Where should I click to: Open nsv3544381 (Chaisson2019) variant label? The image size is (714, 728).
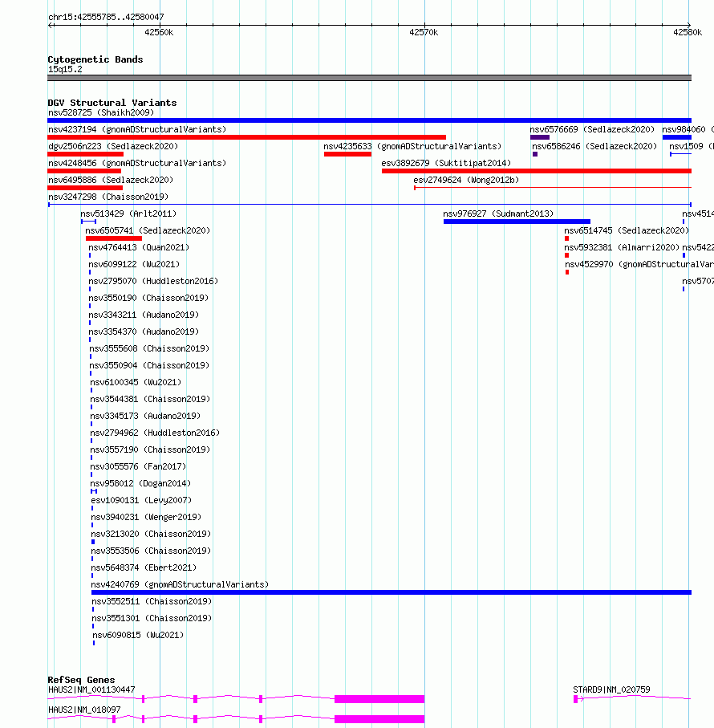150,399
